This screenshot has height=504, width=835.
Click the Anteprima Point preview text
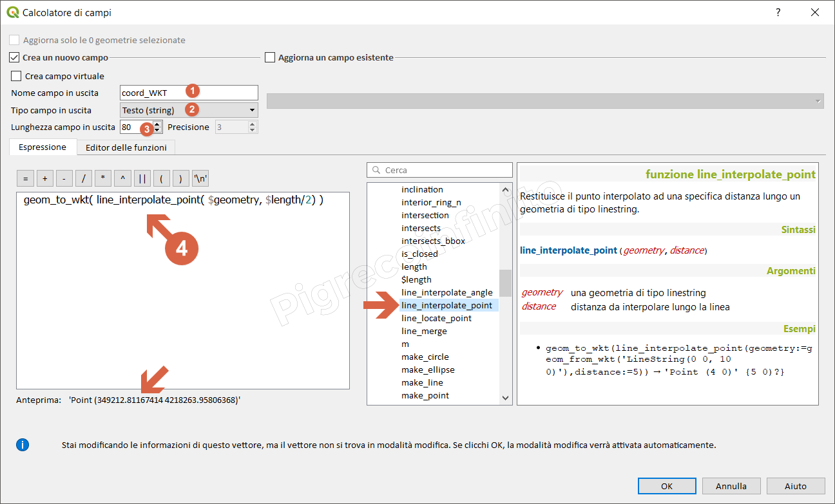click(155, 400)
